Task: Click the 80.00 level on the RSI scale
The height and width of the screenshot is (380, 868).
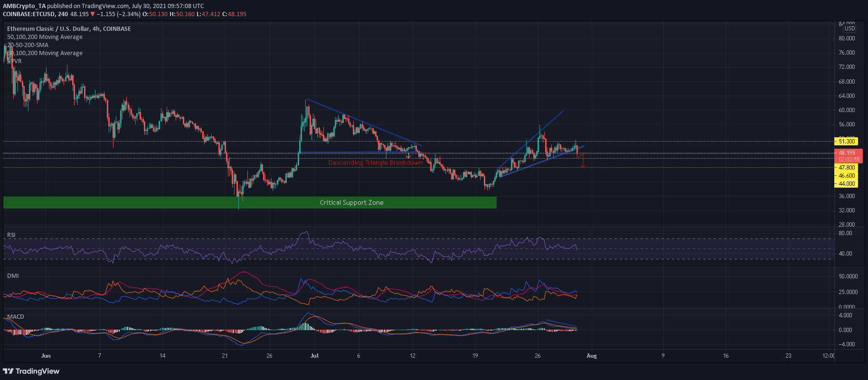Action: point(846,233)
